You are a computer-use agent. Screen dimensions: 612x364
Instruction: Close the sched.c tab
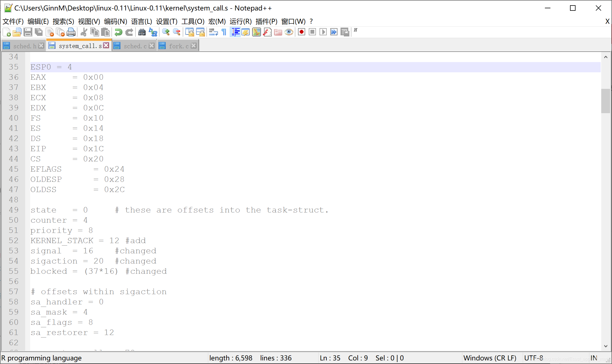[x=152, y=46]
